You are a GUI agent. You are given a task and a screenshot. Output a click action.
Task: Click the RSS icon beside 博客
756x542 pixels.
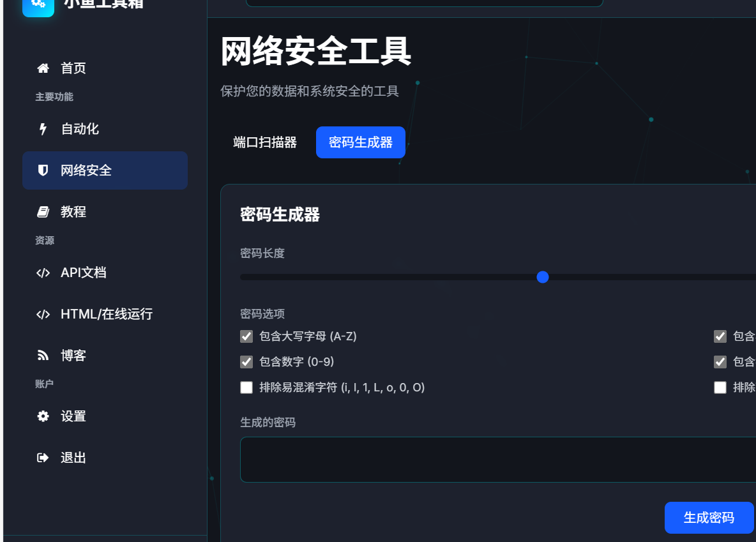pos(42,355)
